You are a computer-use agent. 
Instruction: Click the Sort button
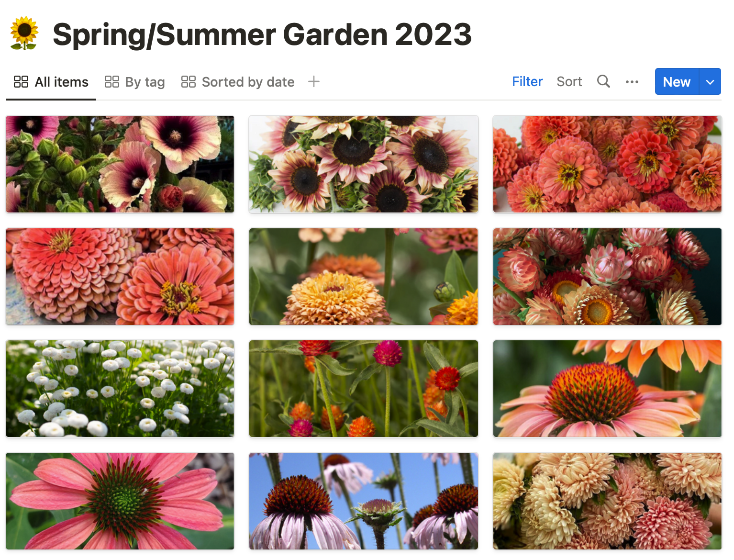[569, 82]
